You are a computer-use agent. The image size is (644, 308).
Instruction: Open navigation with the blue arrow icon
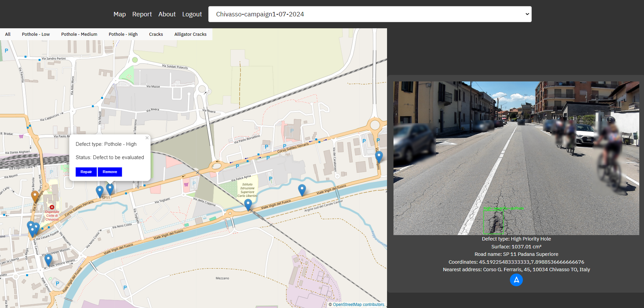(516, 280)
